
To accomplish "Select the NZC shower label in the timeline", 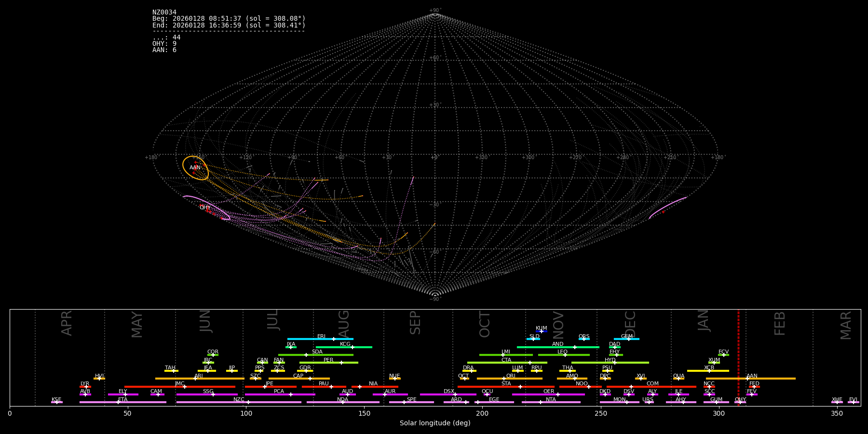I will coord(239,400).
